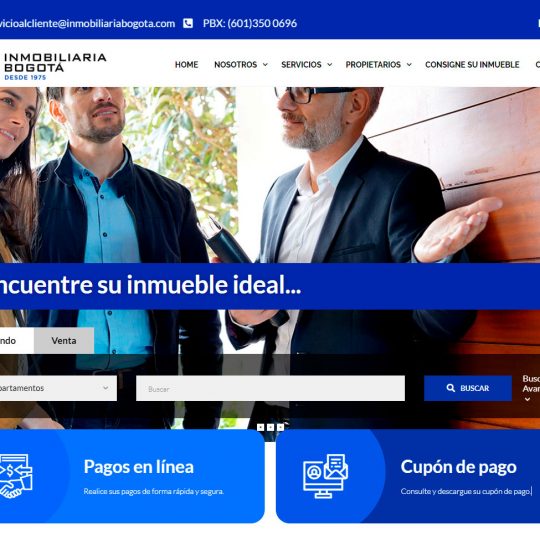Click the Cupón de pago computer mail icon

coord(325,476)
